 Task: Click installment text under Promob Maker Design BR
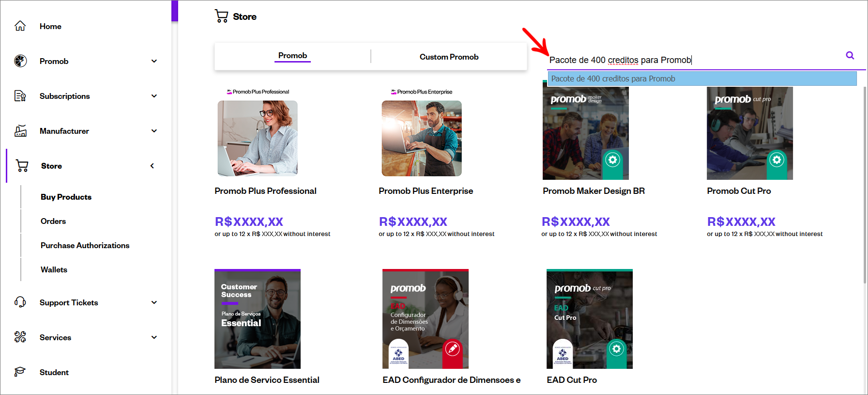[599, 234]
